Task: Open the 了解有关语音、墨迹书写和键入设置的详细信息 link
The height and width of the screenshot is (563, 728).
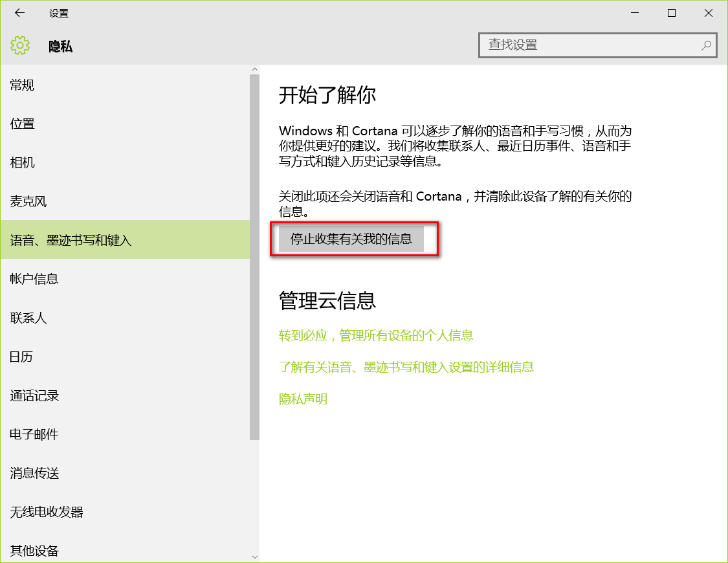Action: click(x=406, y=367)
